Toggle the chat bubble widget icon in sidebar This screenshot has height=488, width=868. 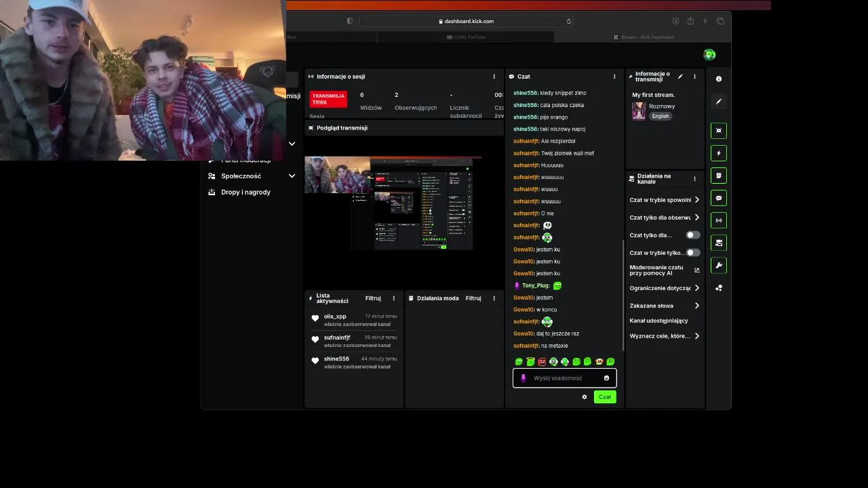click(719, 198)
